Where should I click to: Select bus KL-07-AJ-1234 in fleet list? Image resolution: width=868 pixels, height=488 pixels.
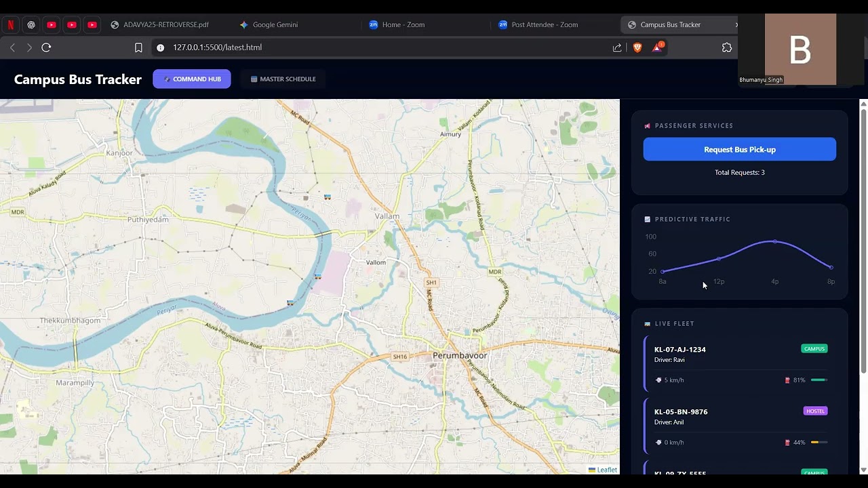(740, 364)
